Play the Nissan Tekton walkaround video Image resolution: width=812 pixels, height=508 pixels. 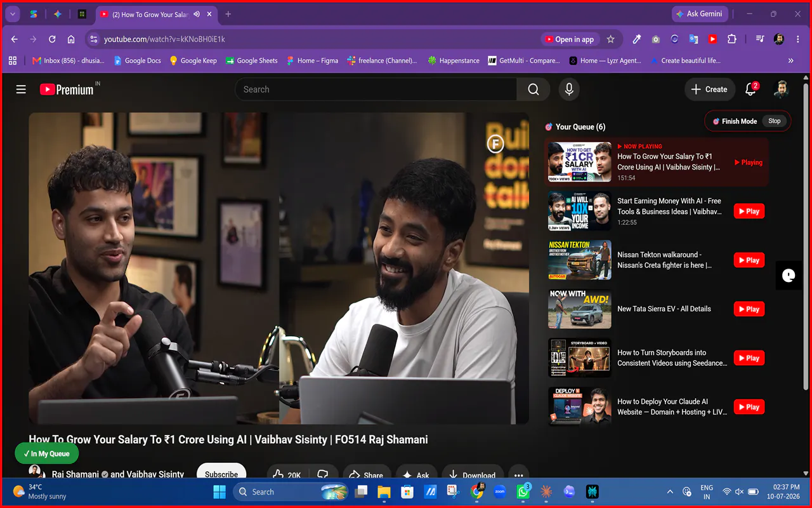749,260
